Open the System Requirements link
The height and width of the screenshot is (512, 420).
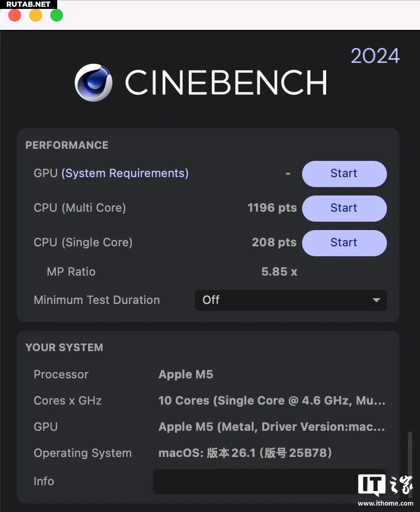pos(125,173)
